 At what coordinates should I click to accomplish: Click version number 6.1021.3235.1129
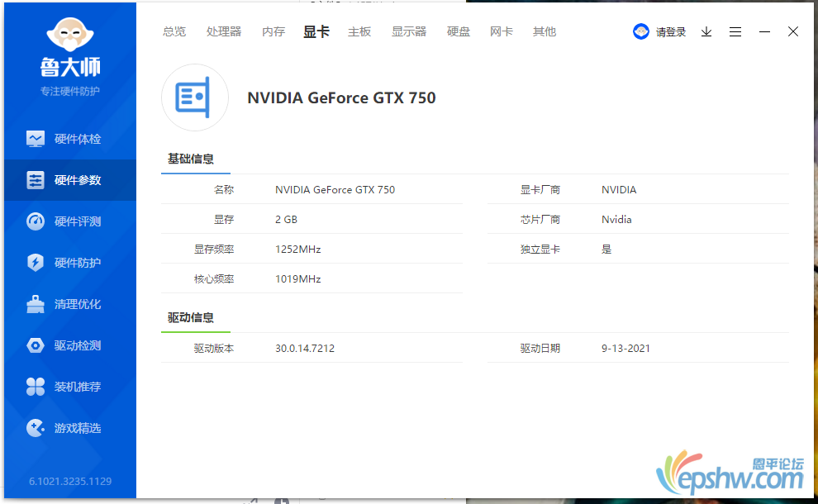pyautogui.click(x=70, y=481)
